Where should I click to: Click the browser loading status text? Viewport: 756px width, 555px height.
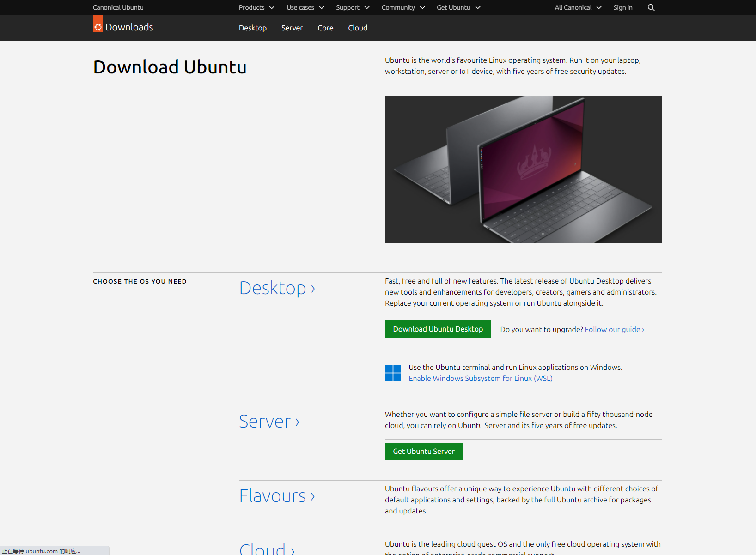point(41,551)
